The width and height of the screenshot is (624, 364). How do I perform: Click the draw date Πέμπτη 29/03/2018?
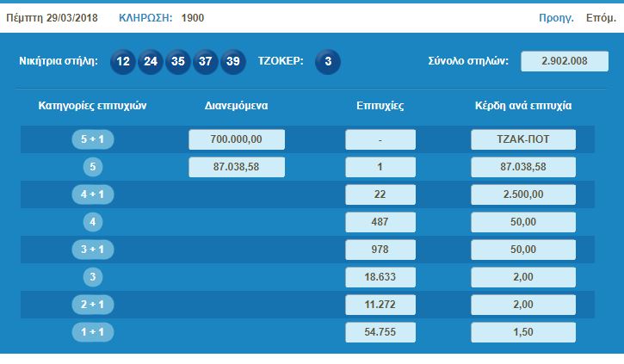point(52,18)
